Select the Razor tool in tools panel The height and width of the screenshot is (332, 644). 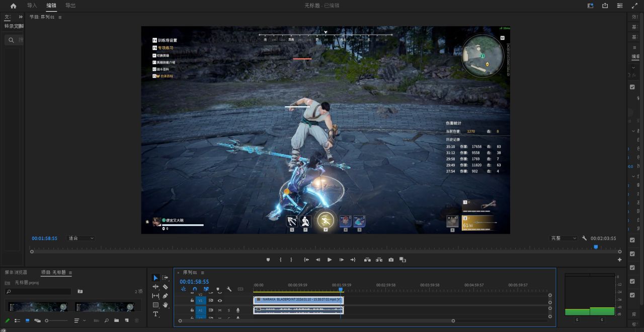coord(166,287)
